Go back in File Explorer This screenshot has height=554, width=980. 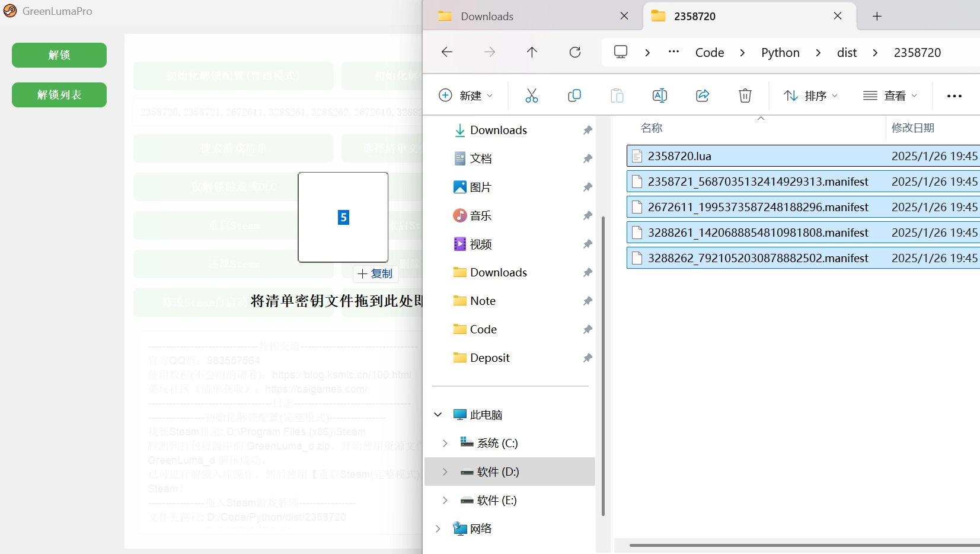click(447, 52)
